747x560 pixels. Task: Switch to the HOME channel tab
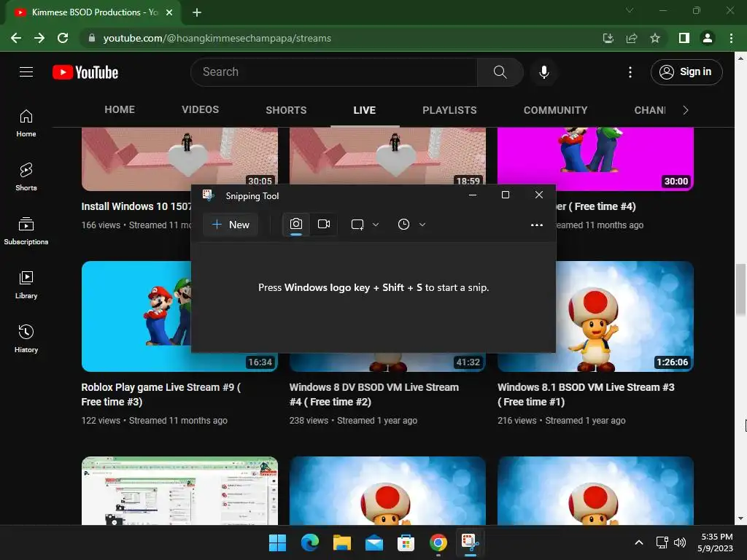[x=120, y=110]
